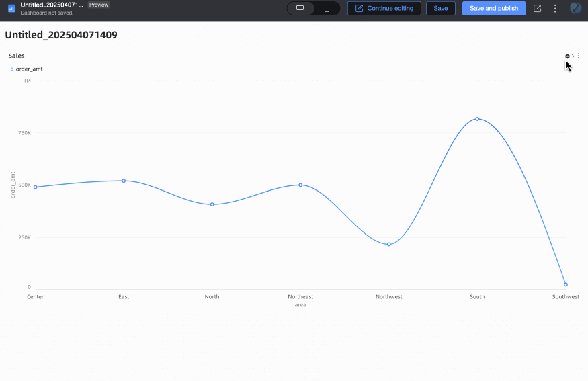The width and height of the screenshot is (588, 381).
Task: Toggle the order_amt legend item
Action: click(x=26, y=69)
